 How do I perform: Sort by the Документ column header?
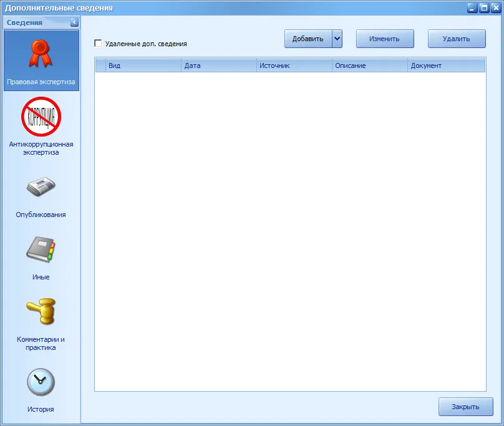pyautogui.click(x=447, y=65)
